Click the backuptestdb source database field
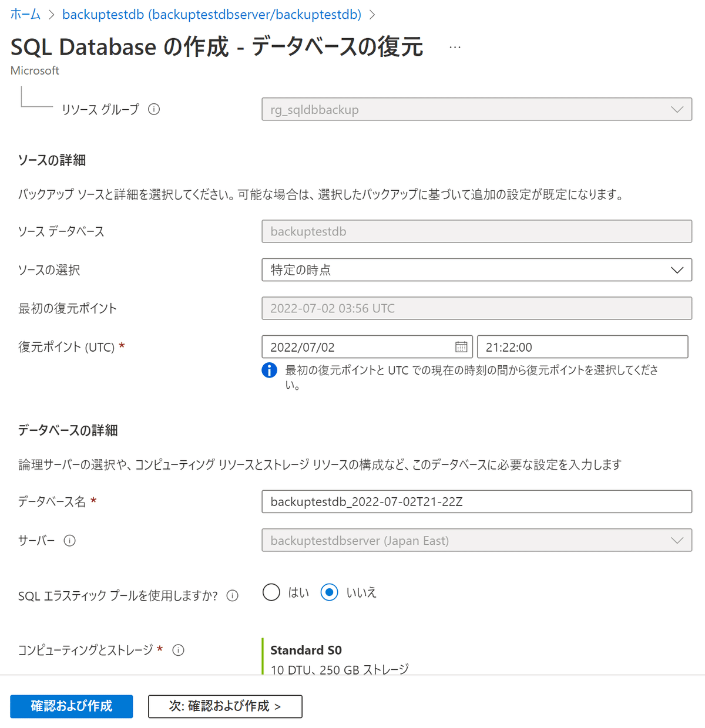 pos(476,231)
